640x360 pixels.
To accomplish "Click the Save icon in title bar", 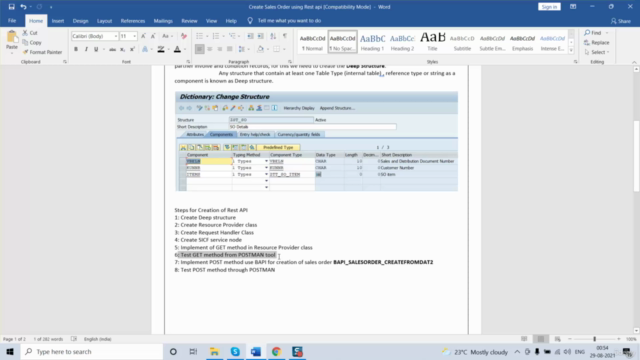I will (11, 7).
